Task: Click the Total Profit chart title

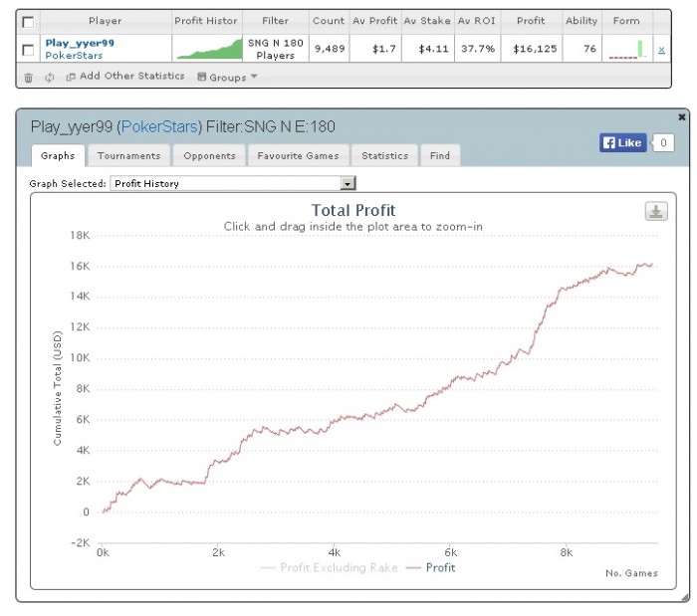Action: 353,211
